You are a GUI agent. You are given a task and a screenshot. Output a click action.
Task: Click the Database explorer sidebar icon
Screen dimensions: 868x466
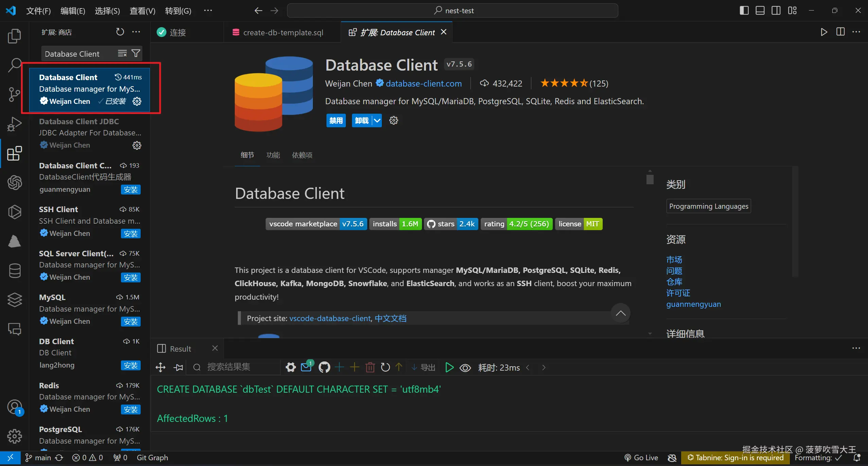pos(14,271)
